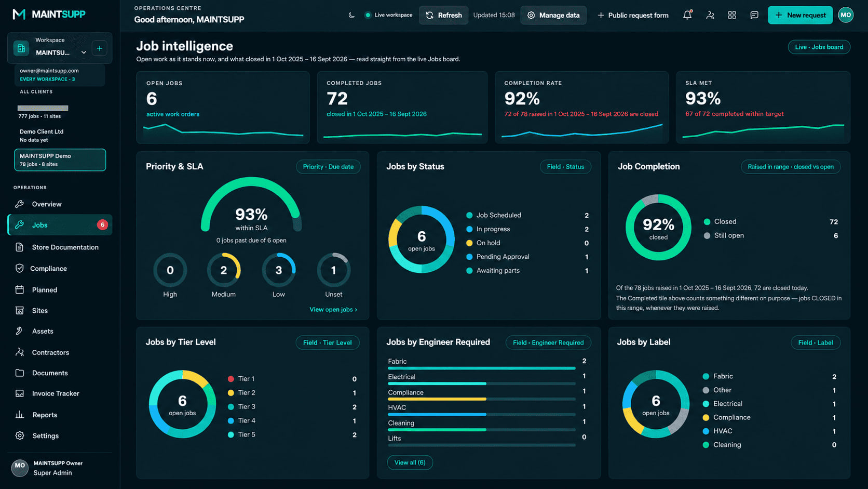Open the messages chat icon

pyautogui.click(x=754, y=15)
